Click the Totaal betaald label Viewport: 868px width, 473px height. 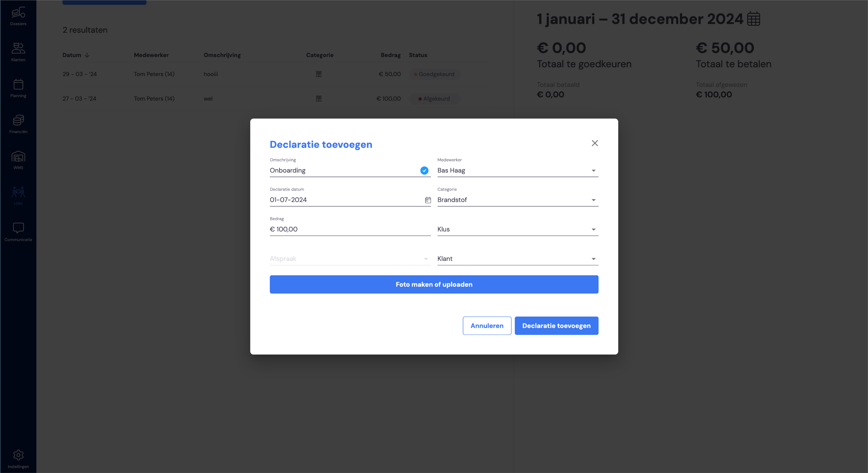[558, 85]
